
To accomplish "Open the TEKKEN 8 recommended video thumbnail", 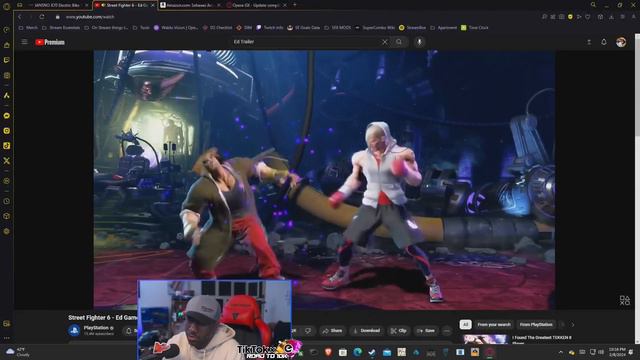I will tap(485, 339).
